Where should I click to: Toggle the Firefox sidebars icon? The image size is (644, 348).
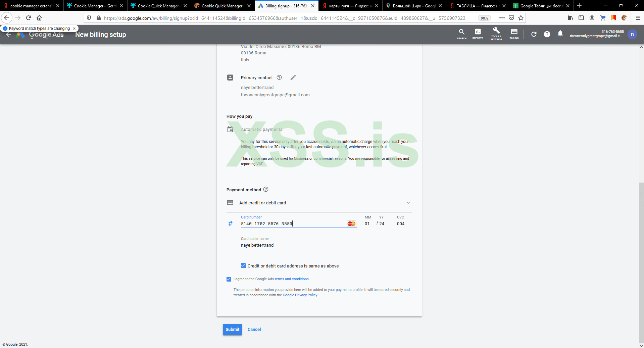581,18
